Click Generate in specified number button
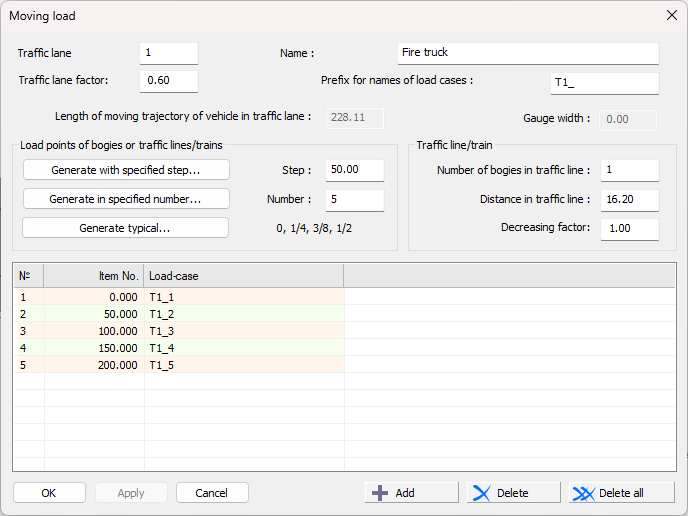Image resolution: width=688 pixels, height=516 pixels. [x=126, y=199]
